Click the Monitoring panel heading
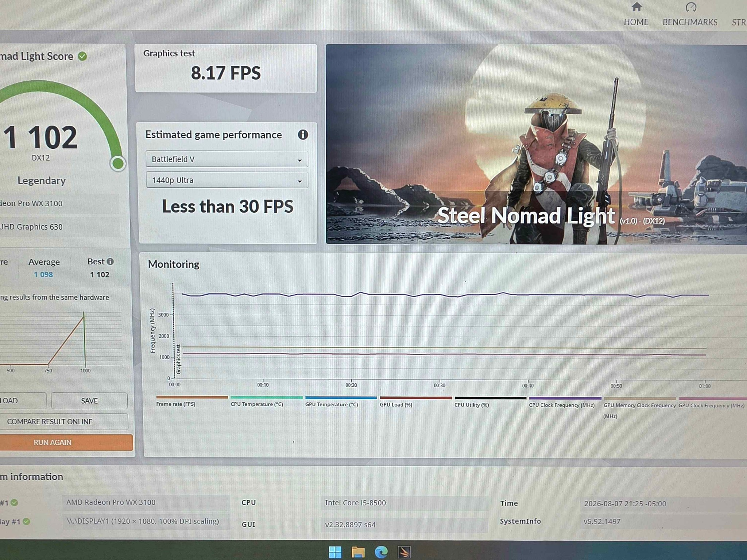The height and width of the screenshot is (560, 747). (174, 264)
